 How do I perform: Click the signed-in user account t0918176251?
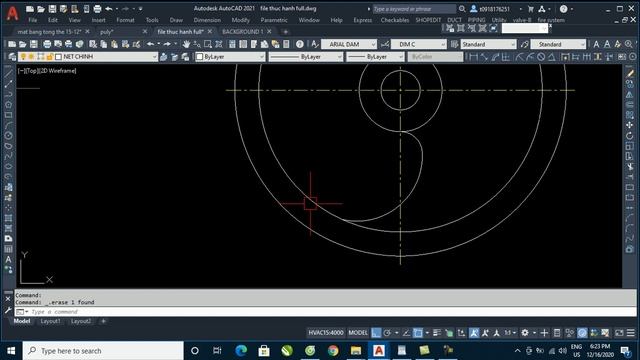click(490, 9)
